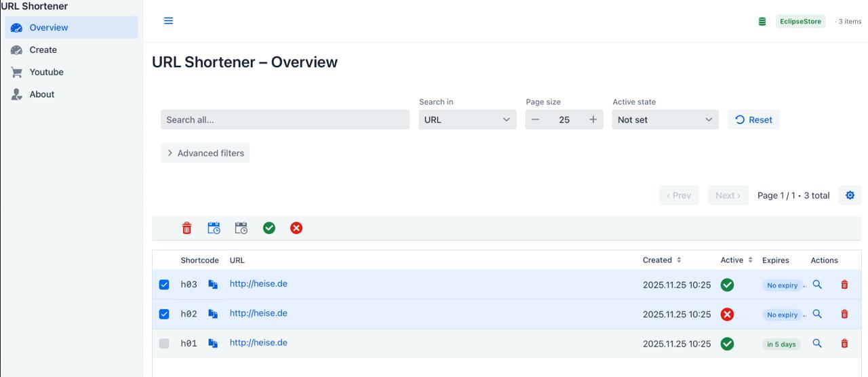Image resolution: width=868 pixels, height=377 pixels.
Task: Go to Create in the sidebar
Action: (x=43, y=50)
